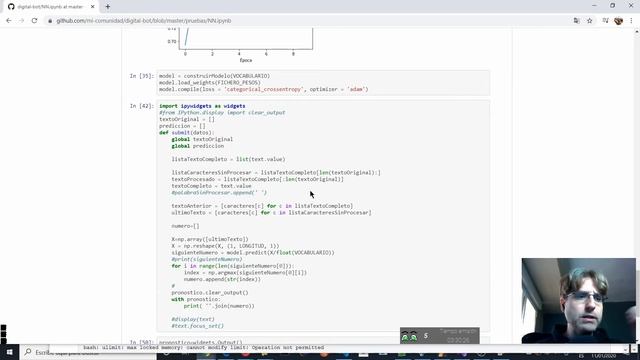This screenshot has height=360, width=640.
Task: Click the recorder overlay face icon
Action: 409,336
